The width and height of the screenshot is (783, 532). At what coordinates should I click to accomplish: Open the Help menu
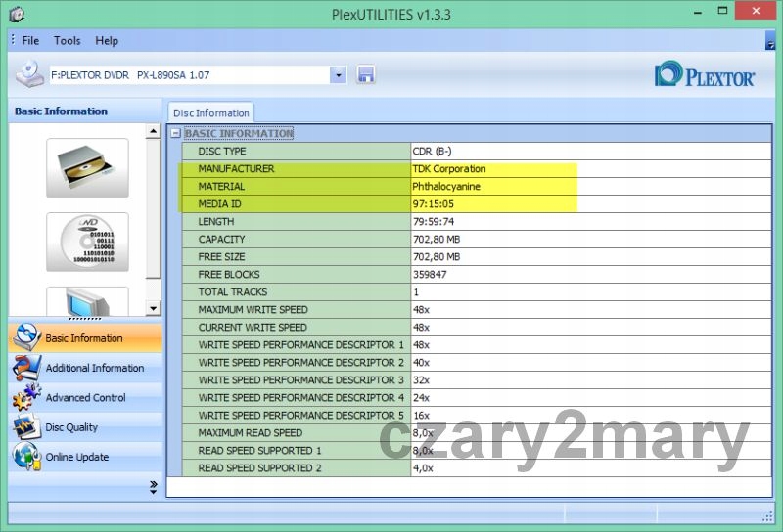107,41
